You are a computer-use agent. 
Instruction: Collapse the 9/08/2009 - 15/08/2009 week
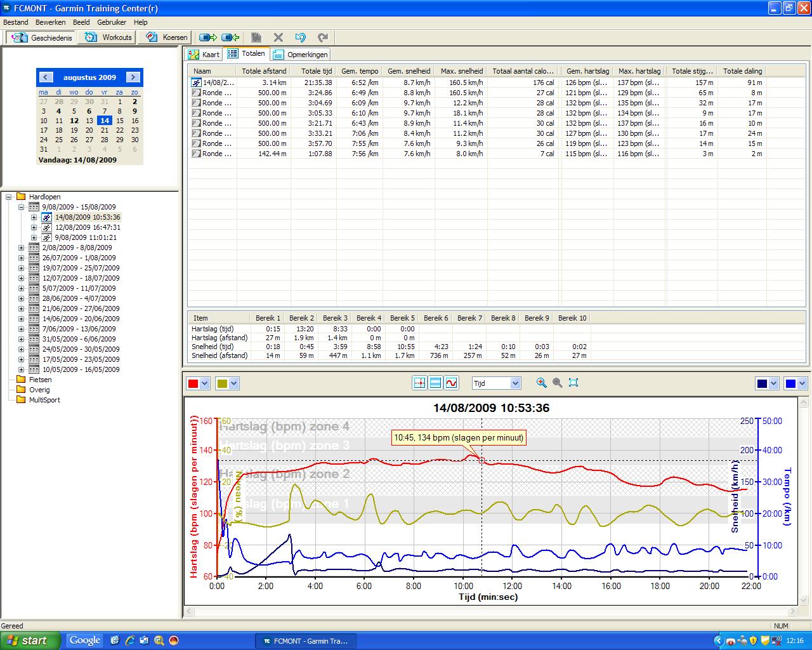(21, 207)
